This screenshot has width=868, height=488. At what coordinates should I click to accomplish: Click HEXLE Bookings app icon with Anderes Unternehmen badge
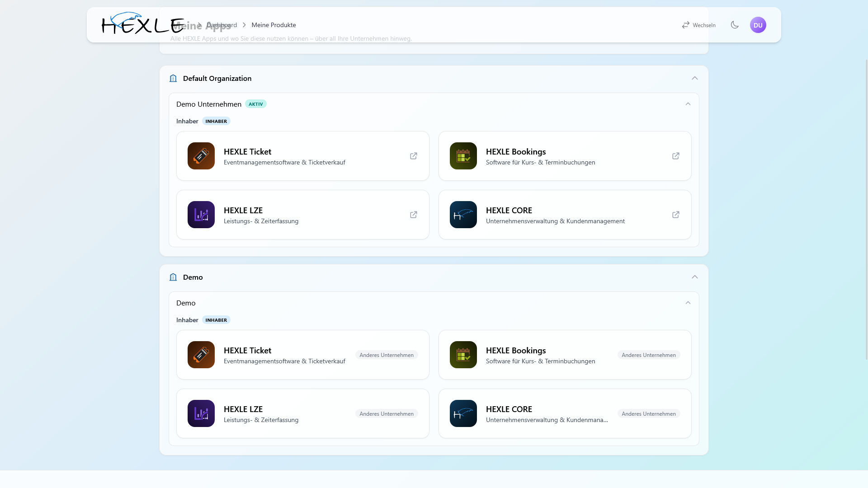click(x=463, y=355)
